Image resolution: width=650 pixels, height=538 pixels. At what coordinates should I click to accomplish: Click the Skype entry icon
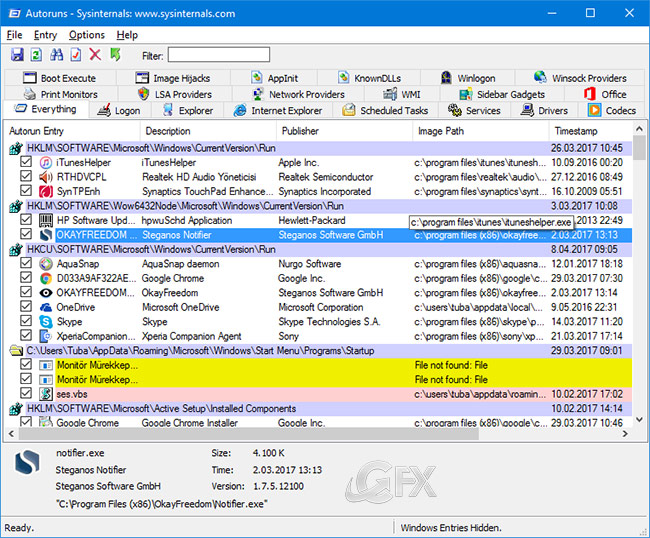[x=46, y=322]
